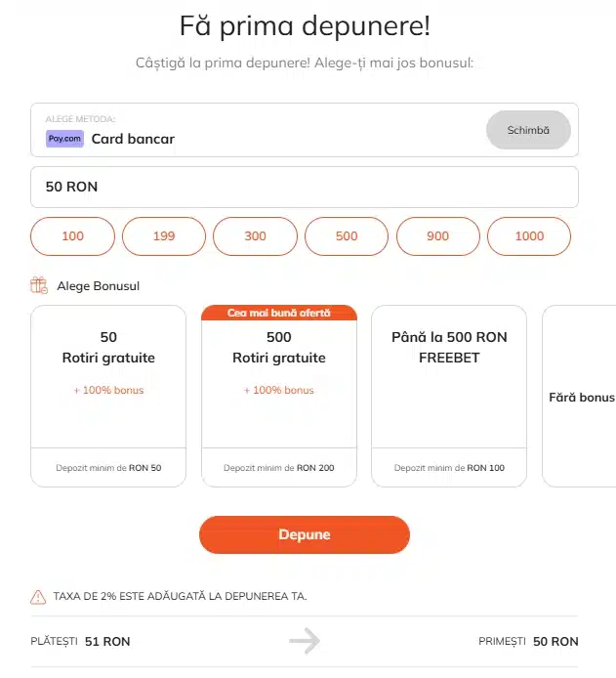Select the 1000 preset amount
The image size is (616, 678).
(x=529, y=236)
